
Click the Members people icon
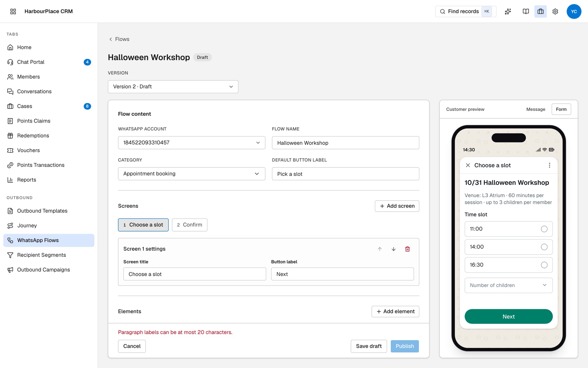10,77
